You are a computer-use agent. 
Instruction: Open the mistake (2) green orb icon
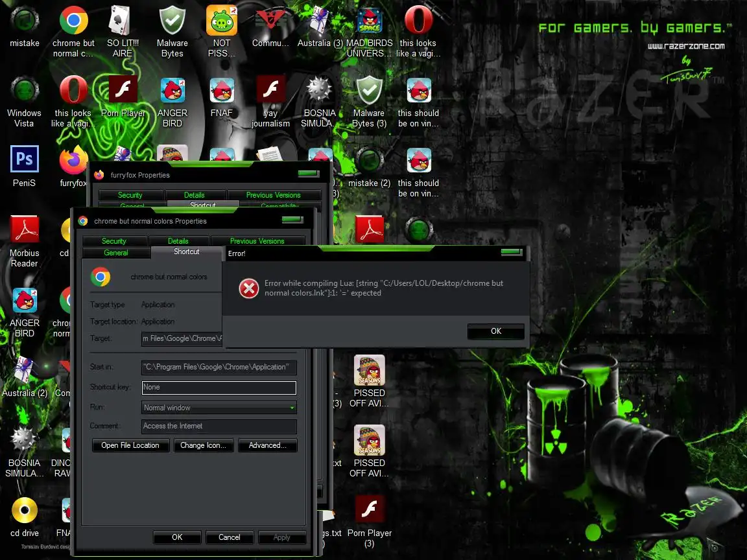coord(369,167)
